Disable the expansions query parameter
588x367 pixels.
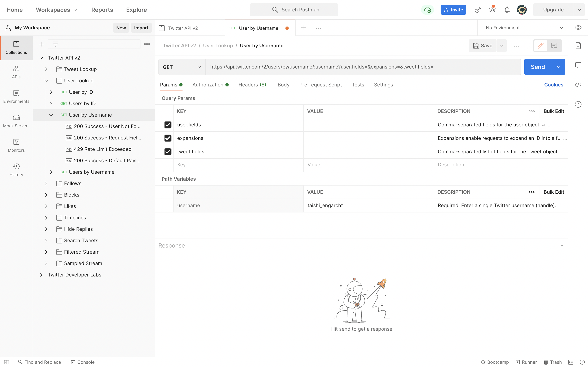(x=168, y=138)
